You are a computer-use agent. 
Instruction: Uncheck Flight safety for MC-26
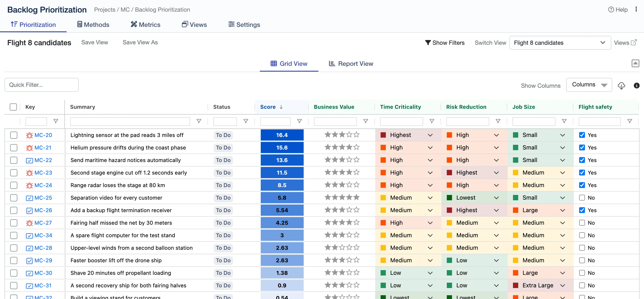tap(582, 210)
